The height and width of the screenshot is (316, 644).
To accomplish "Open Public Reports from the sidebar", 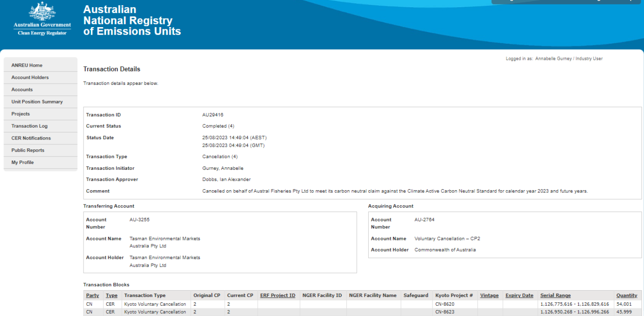I will click(28, 150).
